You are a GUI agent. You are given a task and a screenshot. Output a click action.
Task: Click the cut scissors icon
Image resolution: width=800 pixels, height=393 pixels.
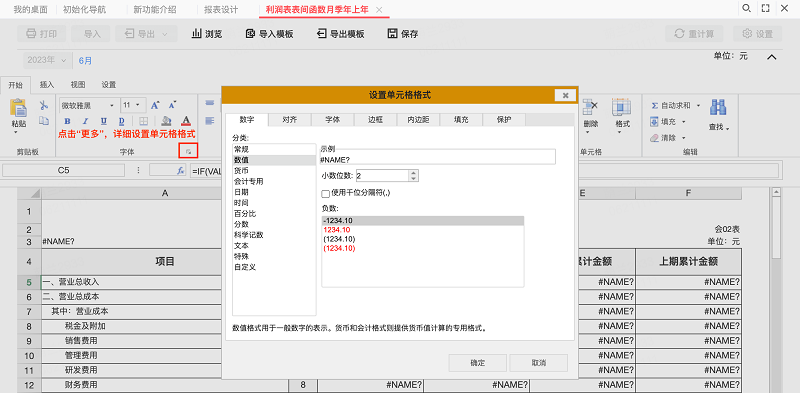point(44,106)
